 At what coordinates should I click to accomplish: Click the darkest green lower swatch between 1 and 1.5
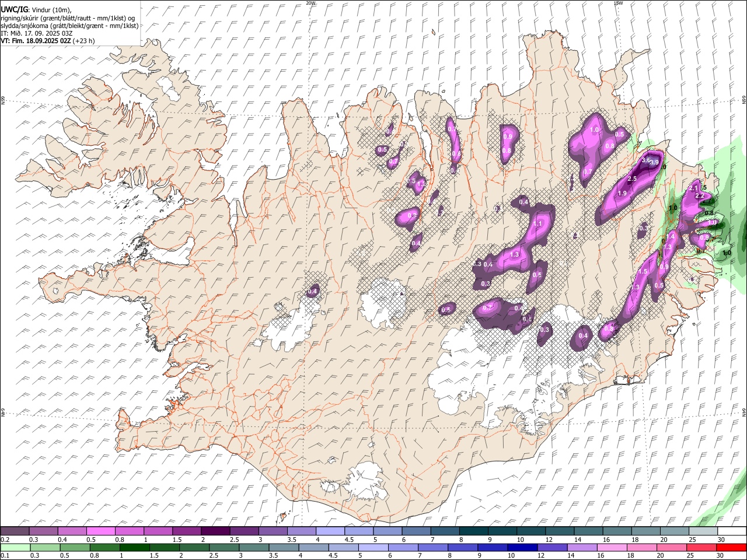coord(134,547)
